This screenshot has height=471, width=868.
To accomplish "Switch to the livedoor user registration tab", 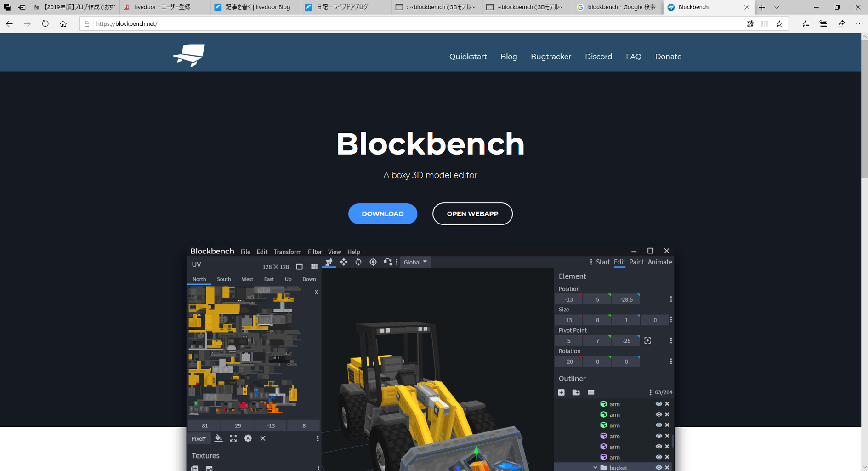I will coord(165,7).
